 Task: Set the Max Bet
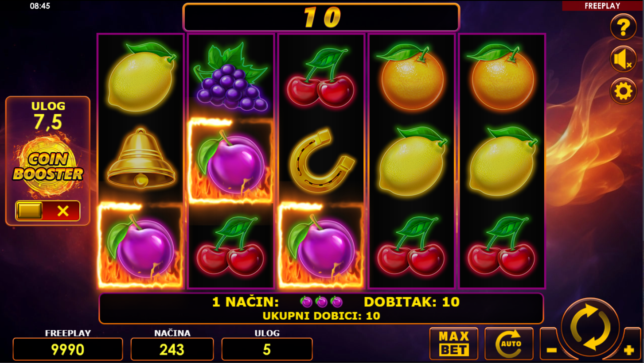(x=454, y=344)
